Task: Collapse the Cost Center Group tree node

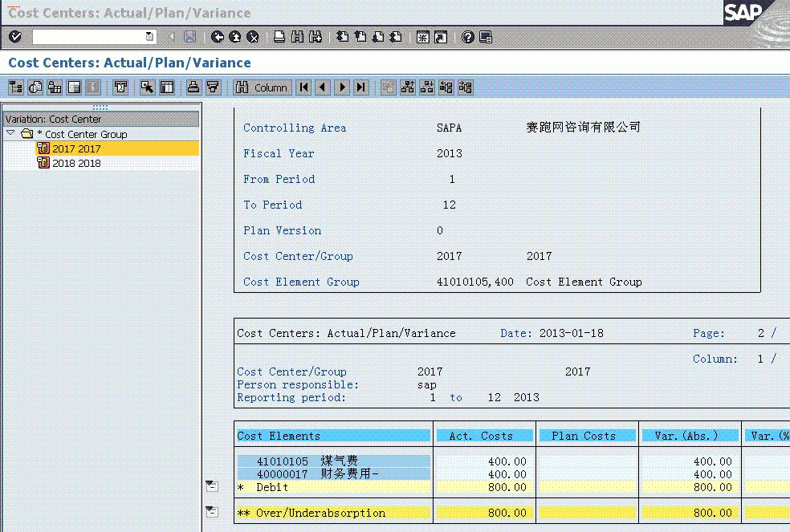Action: pyautogui.click(x=10, y=133)
